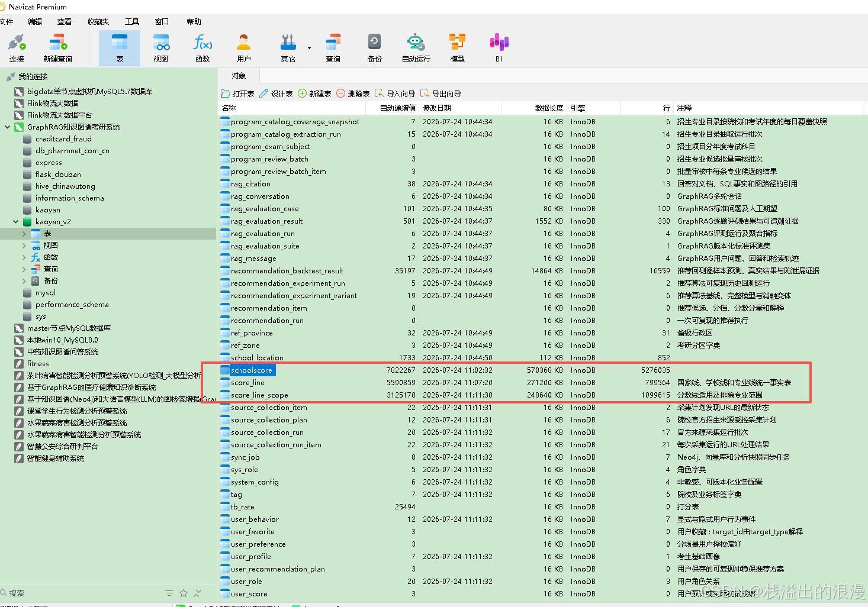Screen dimensions: 868x607
Task: Expand the 视图 tree node chevron
Action: (24, 246)
